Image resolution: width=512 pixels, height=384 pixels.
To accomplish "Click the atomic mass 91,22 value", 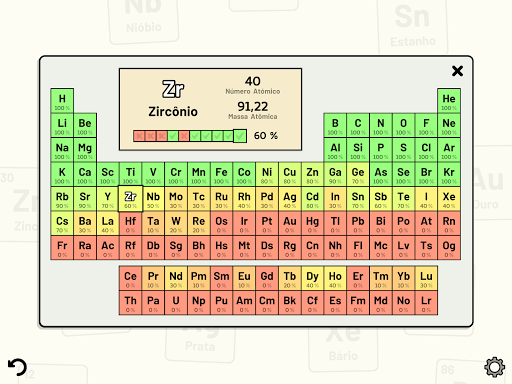I will (x=253, y=107).
